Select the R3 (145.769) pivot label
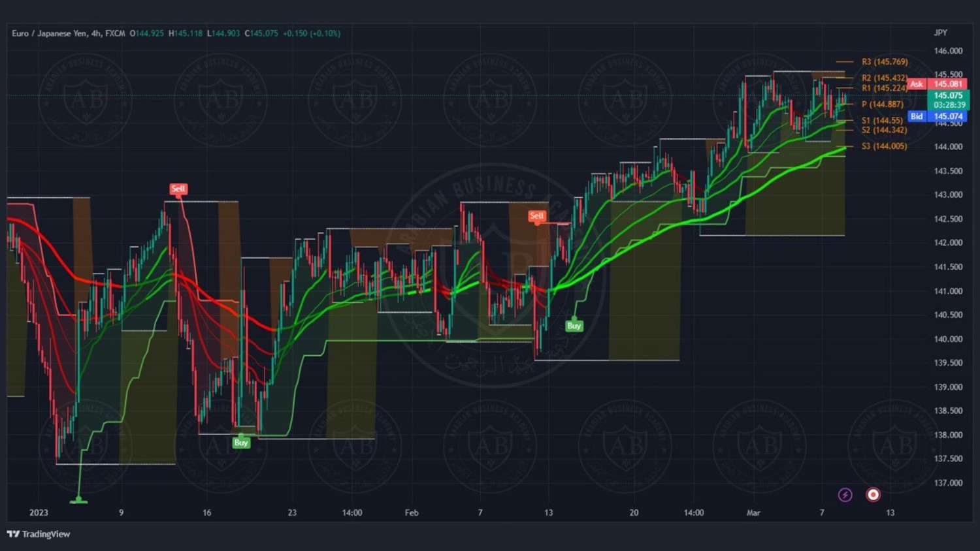Image resolution: width=980 pixels, height=551 pixels. [x=885, y=62]
